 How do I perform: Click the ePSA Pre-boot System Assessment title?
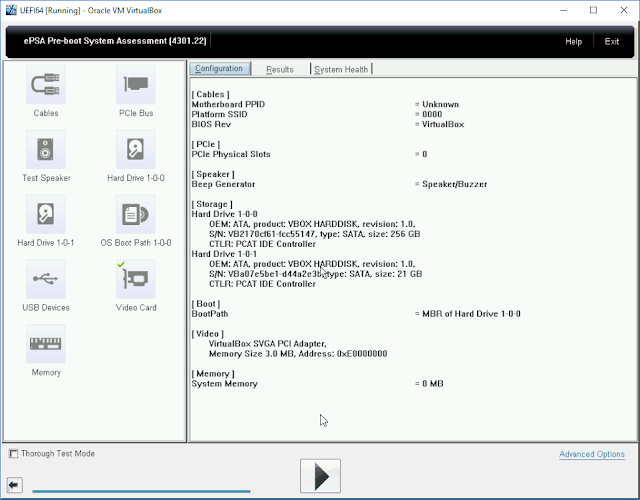point(115,41)
